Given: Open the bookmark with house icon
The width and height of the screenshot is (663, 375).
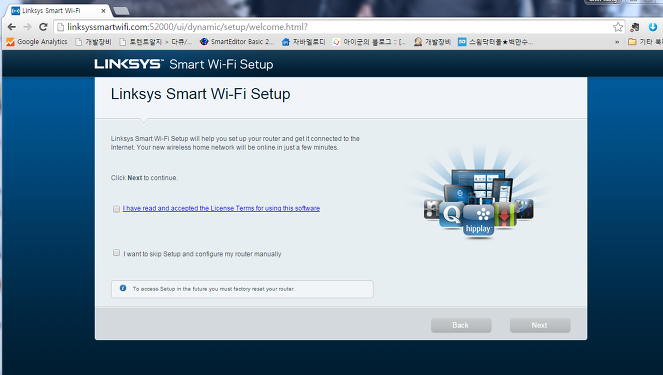Looking at the screenshot, I should (304, 41).
